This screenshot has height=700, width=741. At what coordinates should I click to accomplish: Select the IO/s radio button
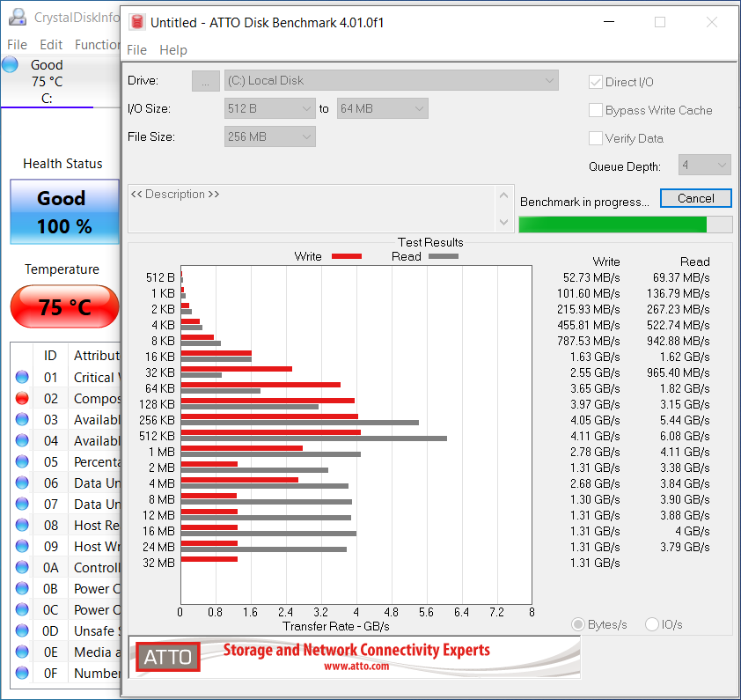tap(652, 624)
